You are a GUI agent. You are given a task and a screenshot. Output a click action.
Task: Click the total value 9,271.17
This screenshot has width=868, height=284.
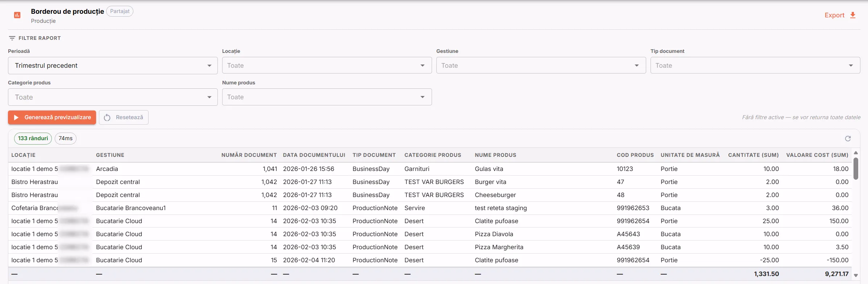click(837, 274)
